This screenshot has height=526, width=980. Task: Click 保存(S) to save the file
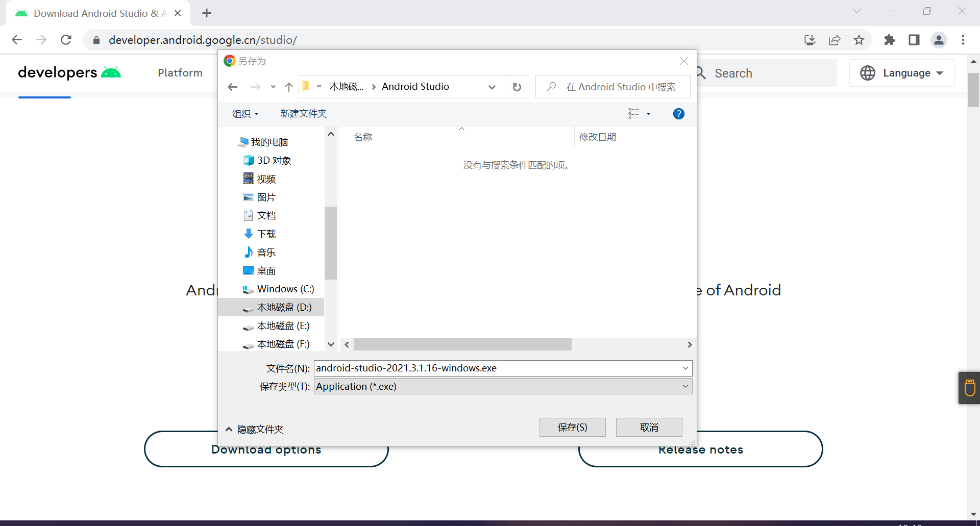tap(572, 428)
